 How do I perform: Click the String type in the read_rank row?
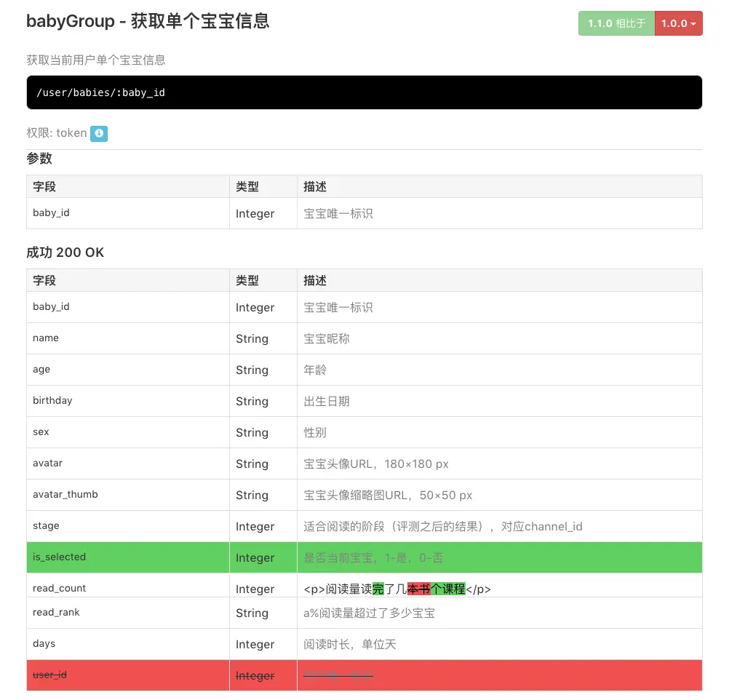252,613
